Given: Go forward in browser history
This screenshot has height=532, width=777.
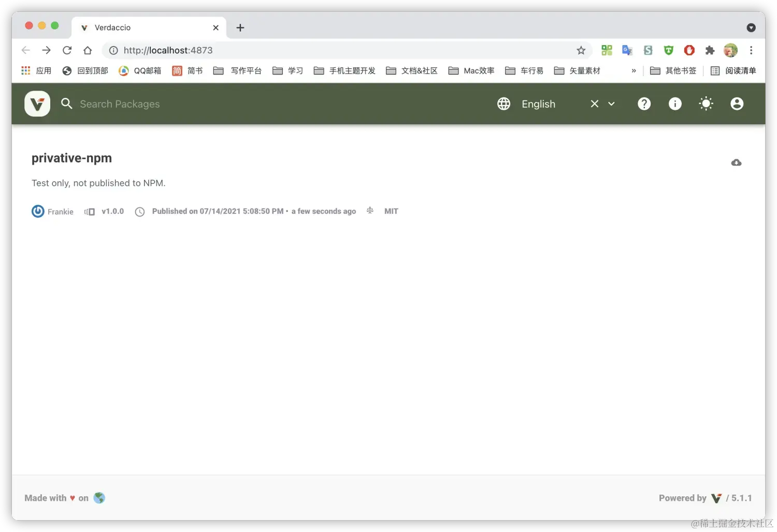Looking at the screenshot, I should 47,50.
